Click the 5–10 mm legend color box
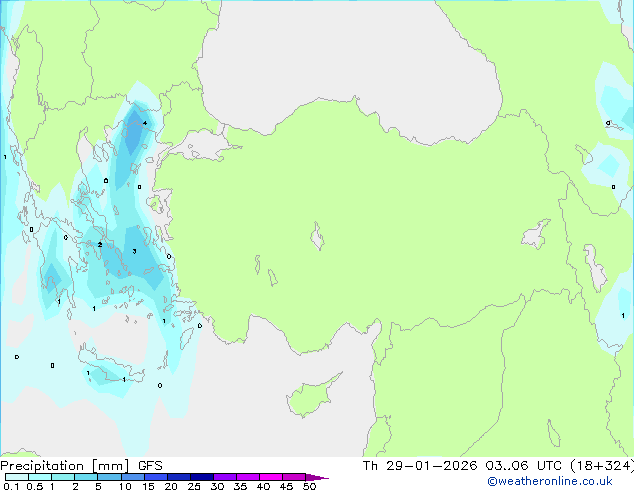Viewport: 634px width, 490px height. tap(109, 477)
